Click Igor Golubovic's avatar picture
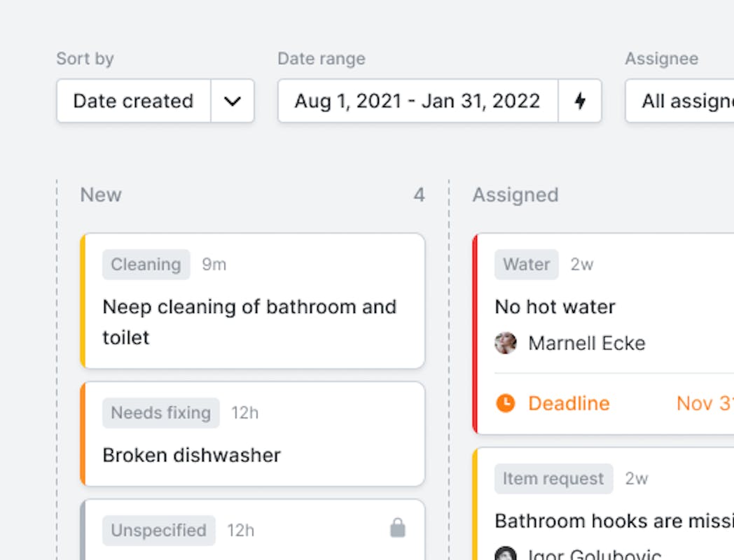Viewport: 734px width, 560px height. tap(506, 554)
